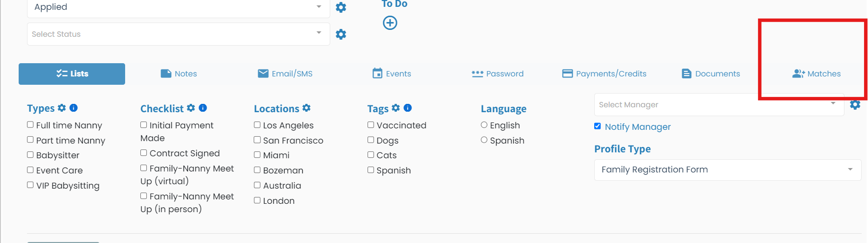This screenshot has height=243, width=868.
Task: Open the Select Status dropdown
Action: [x=179, y=34]
